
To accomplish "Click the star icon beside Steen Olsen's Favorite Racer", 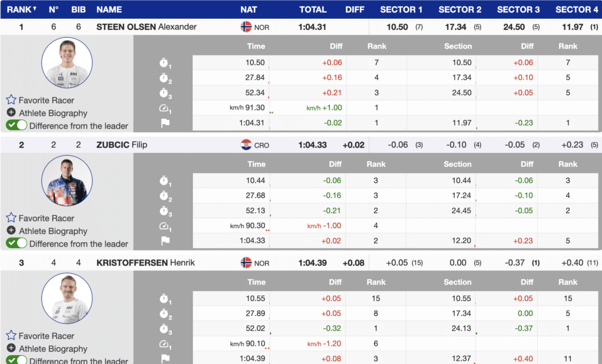I will 11,100.
